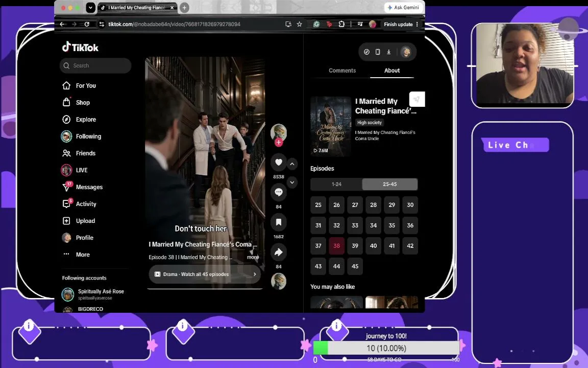588x368 pixels.
Task: Go to next video with down chevron
Action: [292, 182]
